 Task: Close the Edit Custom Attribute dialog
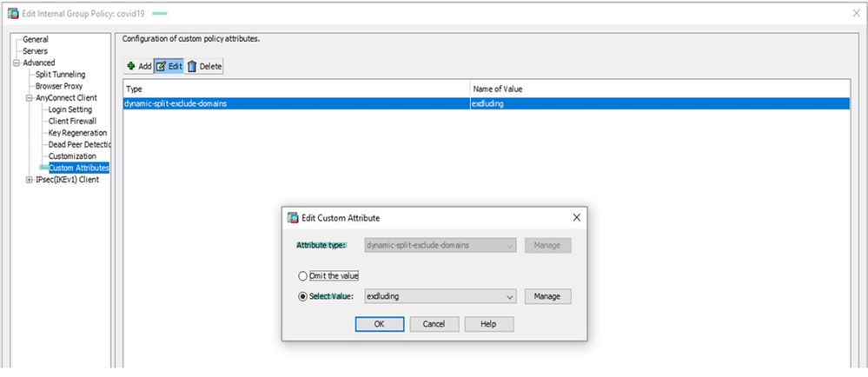(x=576, y=217)
